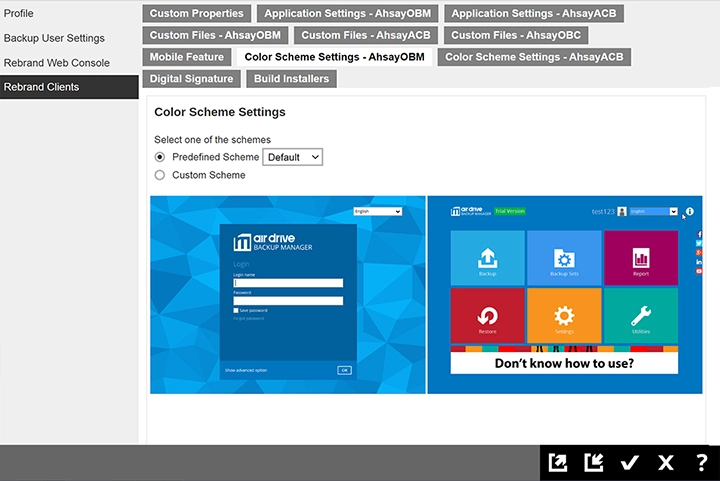Switch to Custom Properties tab
This screenshot has width=720, height=481.
point(196,14)
